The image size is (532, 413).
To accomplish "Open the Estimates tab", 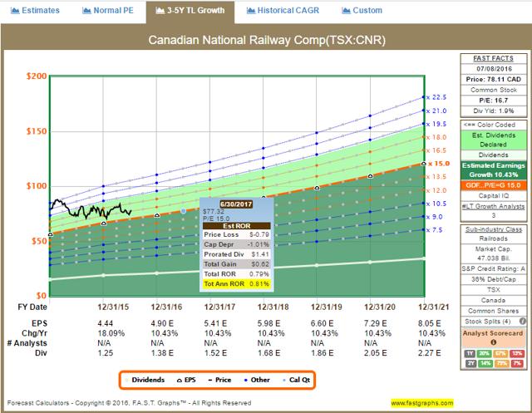I will (35, 11).
